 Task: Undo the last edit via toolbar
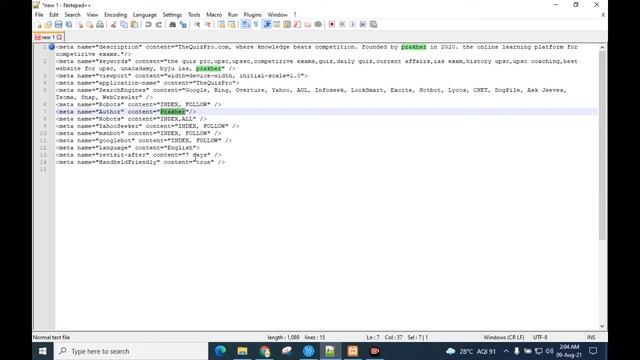148,24
